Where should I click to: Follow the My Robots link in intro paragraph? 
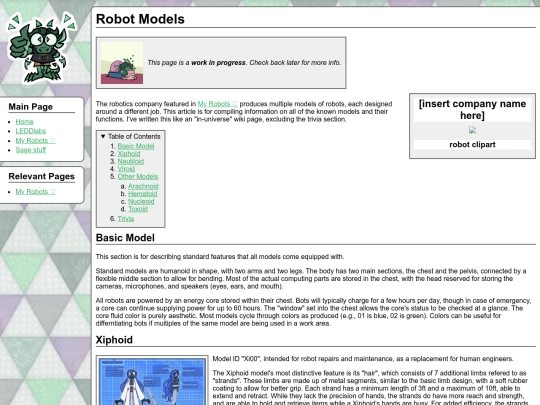218,104
